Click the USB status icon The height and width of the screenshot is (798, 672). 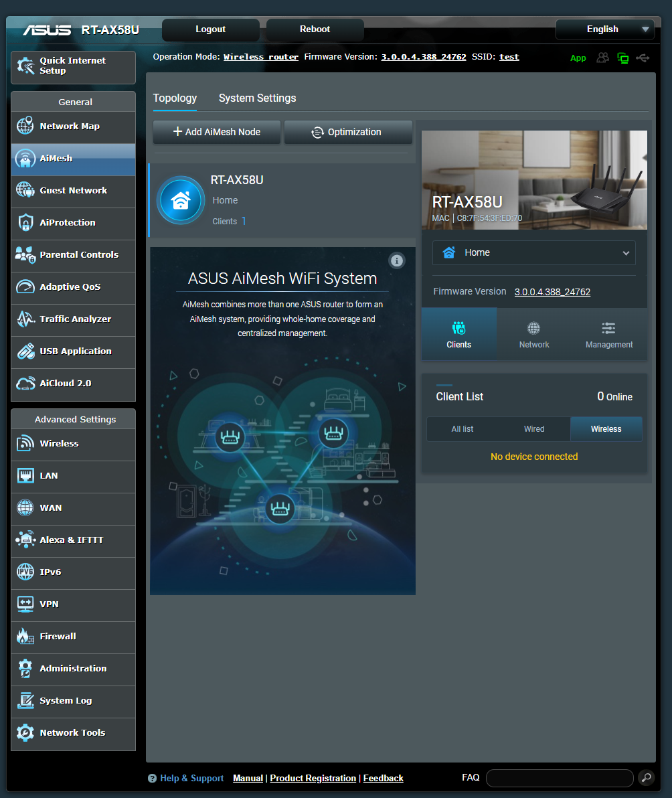[x=643, y=58]
